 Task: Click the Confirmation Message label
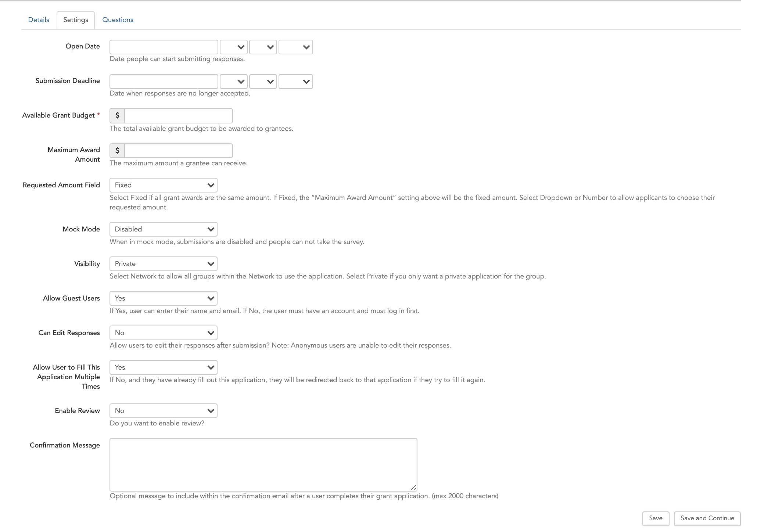(x=65, y=445)
